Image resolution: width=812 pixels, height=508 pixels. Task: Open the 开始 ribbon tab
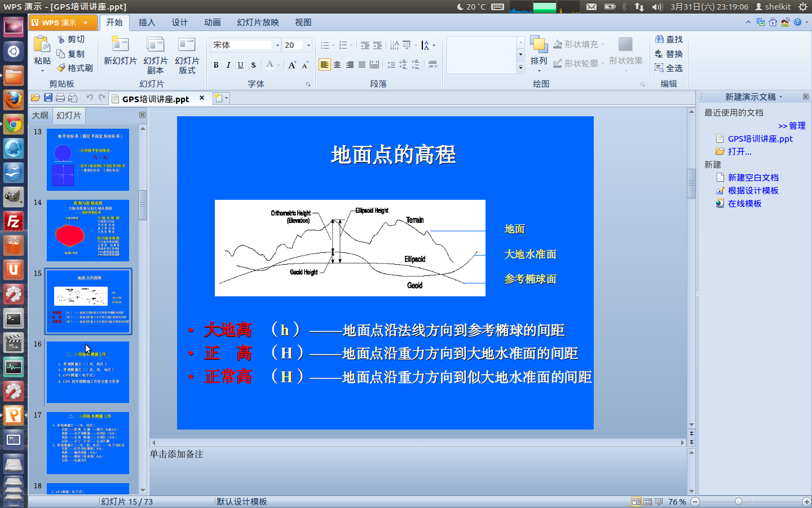(x=114, y=23)
